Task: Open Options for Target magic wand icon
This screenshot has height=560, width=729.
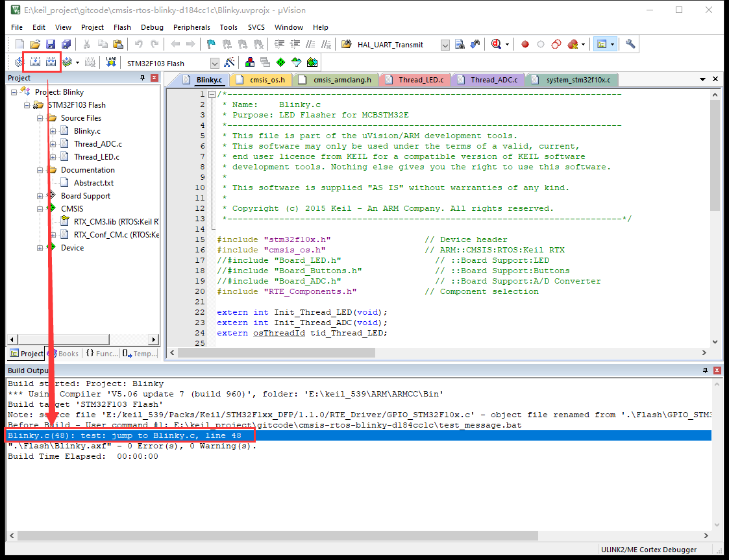Action: pos(229,62)
